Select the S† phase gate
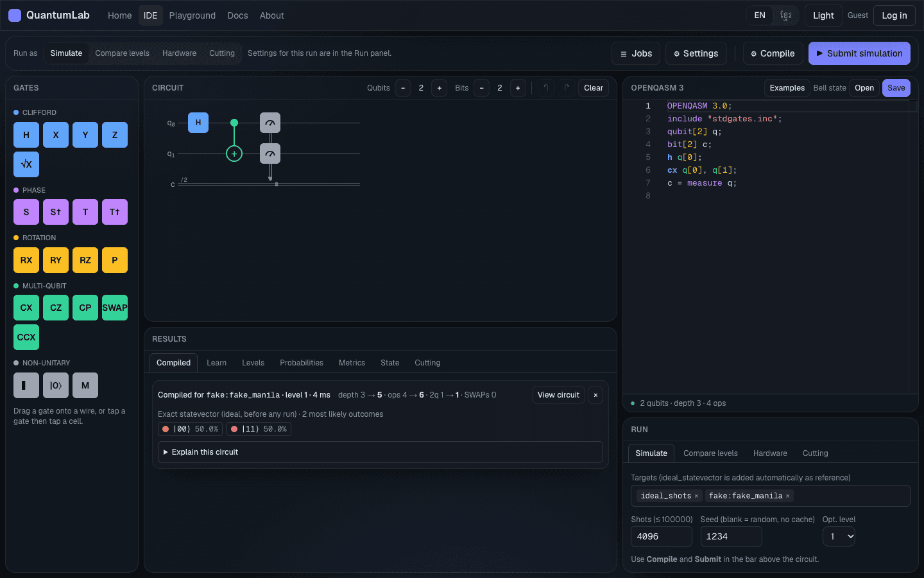The height and width of the screenshot is (578, 924). (x=56, y=212)
